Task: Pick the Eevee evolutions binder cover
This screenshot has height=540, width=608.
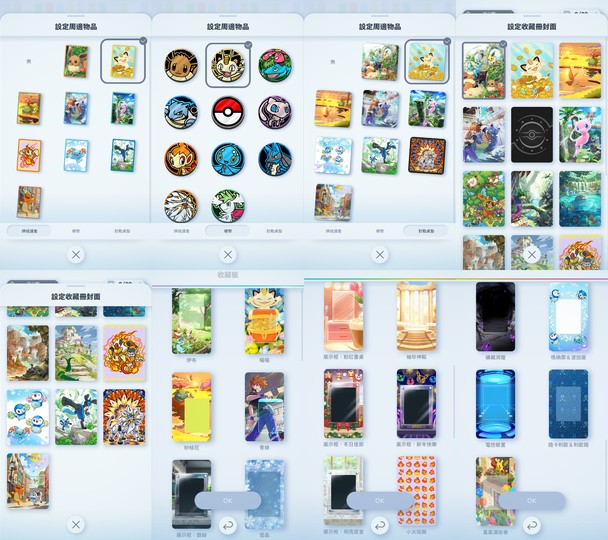Action: [484, 71]
